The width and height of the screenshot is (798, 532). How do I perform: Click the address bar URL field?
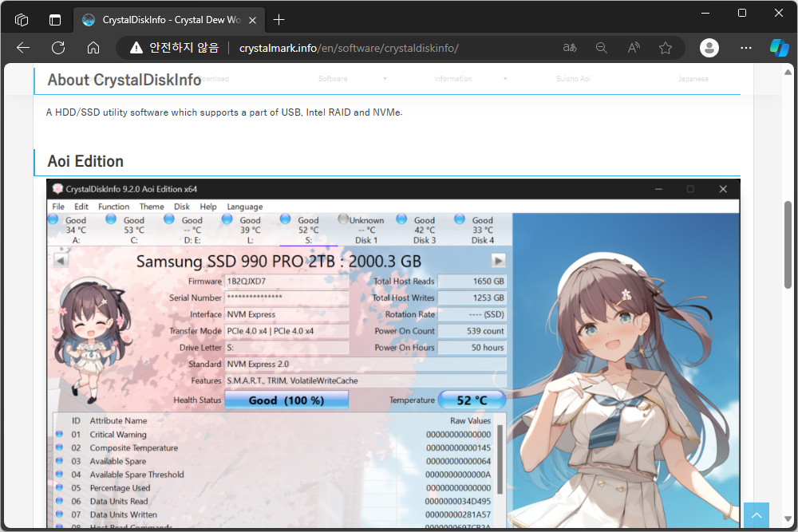[349, 48]
